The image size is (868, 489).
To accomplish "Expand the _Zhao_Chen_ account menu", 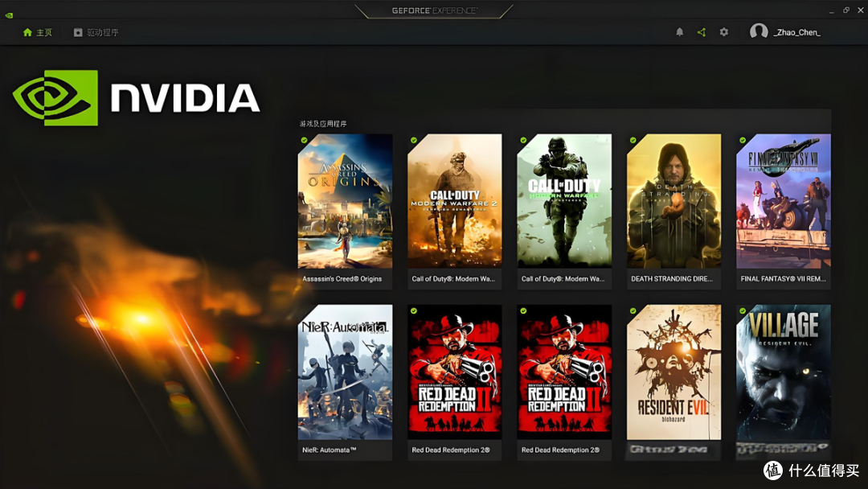I will 796,32.
